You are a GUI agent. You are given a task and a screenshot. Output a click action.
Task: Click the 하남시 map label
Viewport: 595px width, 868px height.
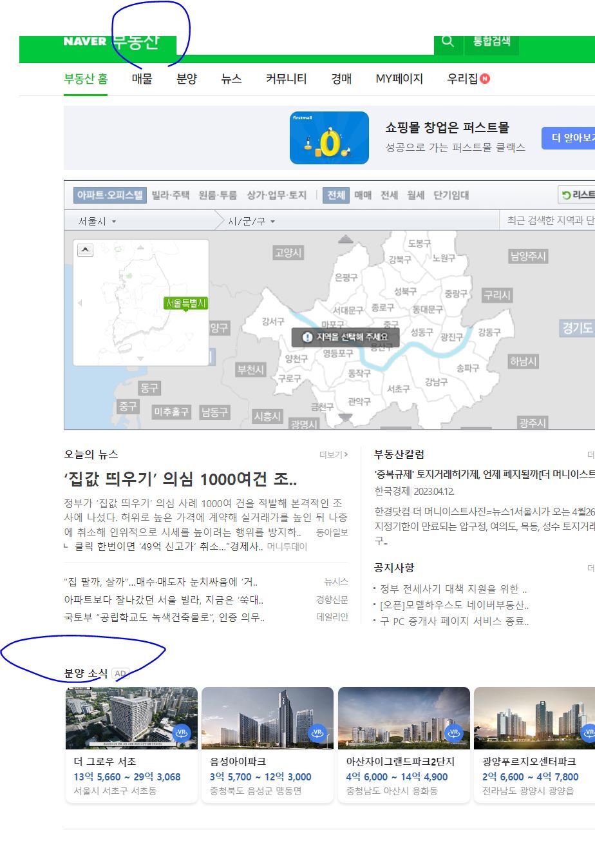pos(523,361)
